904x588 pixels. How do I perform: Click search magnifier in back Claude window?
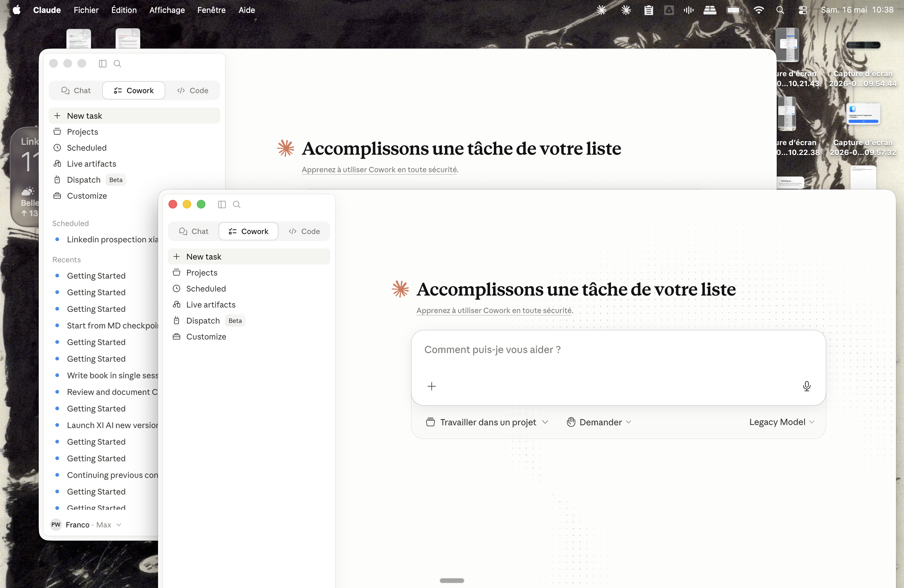pyautogui.click(x=117, y=63)
